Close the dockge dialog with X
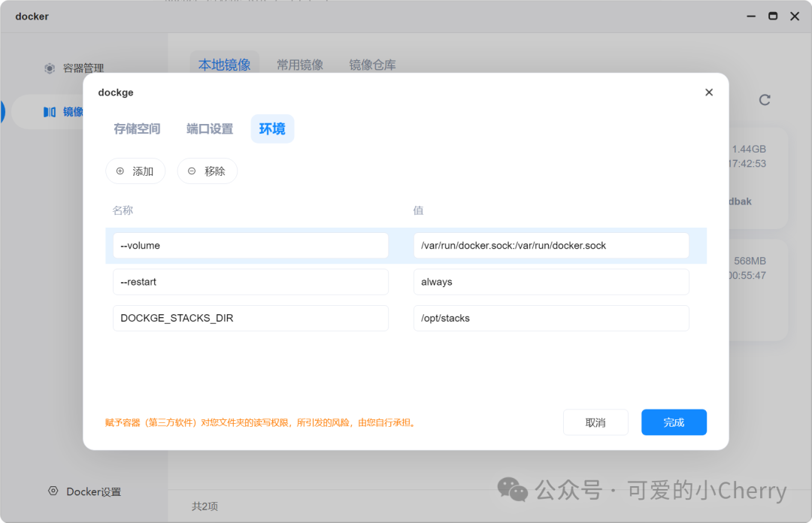Viewport: 812px width, 523px height. [709, 92]
